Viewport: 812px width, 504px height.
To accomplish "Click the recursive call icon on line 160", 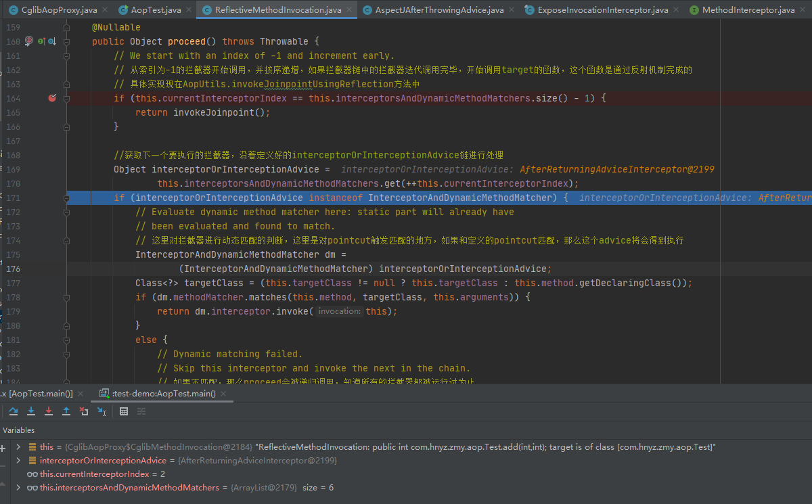I will [28, 41].
